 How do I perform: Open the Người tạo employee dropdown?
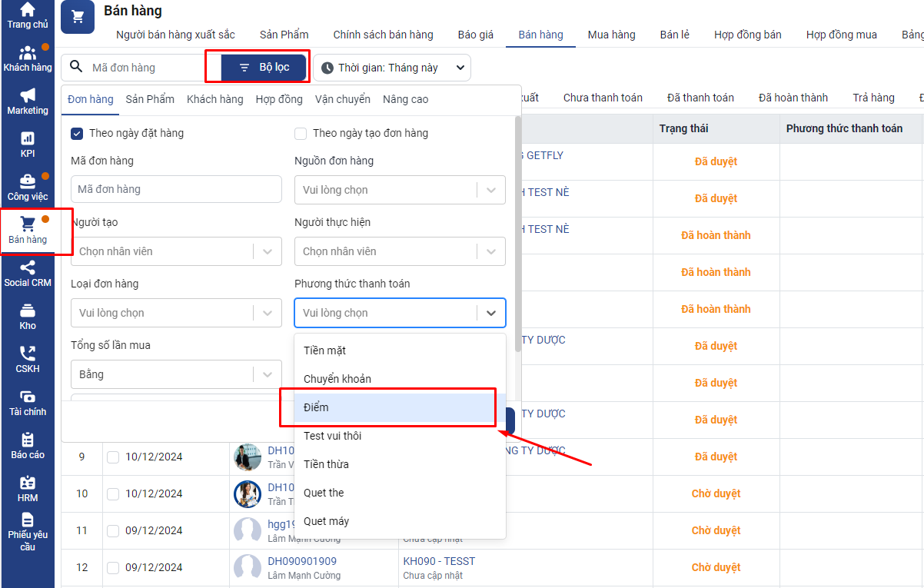[176, 251]
